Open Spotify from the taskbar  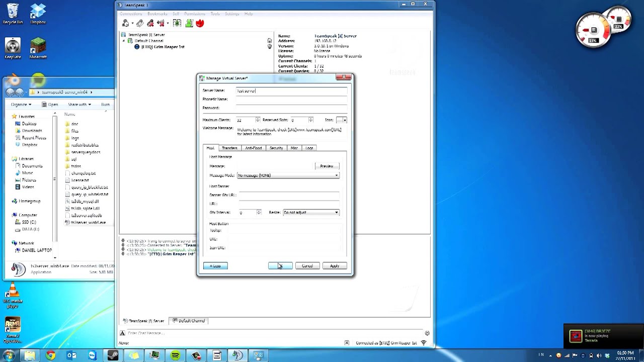[175, 355]
